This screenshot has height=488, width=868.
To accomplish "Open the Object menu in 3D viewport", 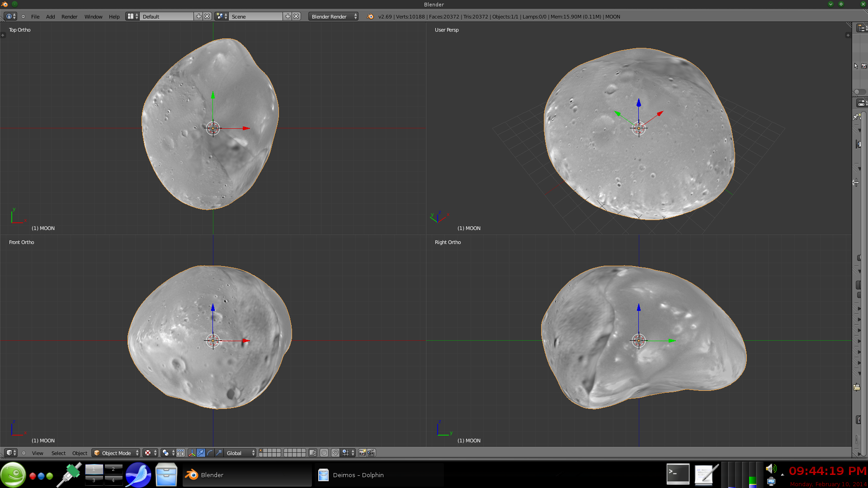I will (x=80, y=453).
